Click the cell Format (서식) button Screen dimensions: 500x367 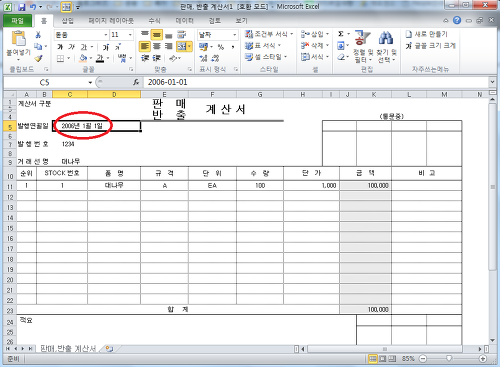314,57
